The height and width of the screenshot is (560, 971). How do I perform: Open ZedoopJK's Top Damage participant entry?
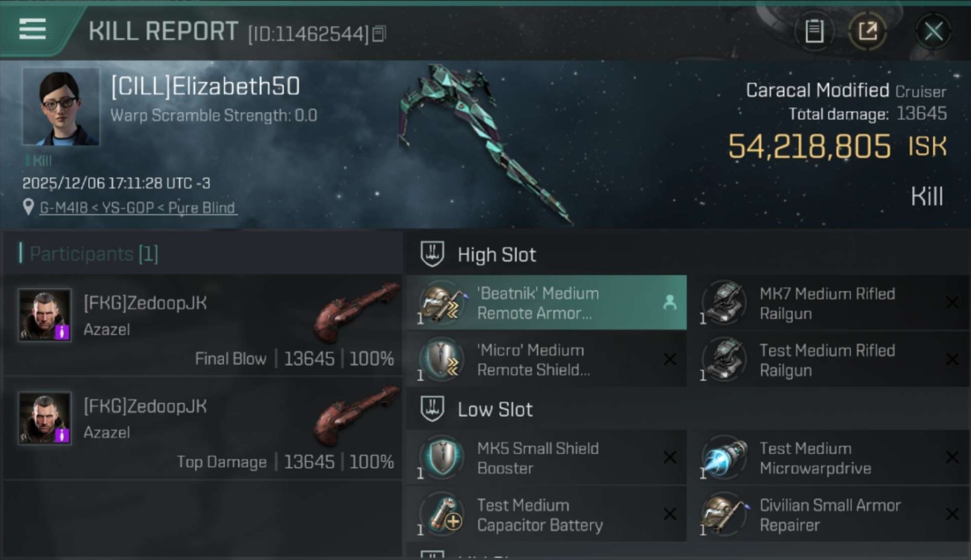click(203, 428)
